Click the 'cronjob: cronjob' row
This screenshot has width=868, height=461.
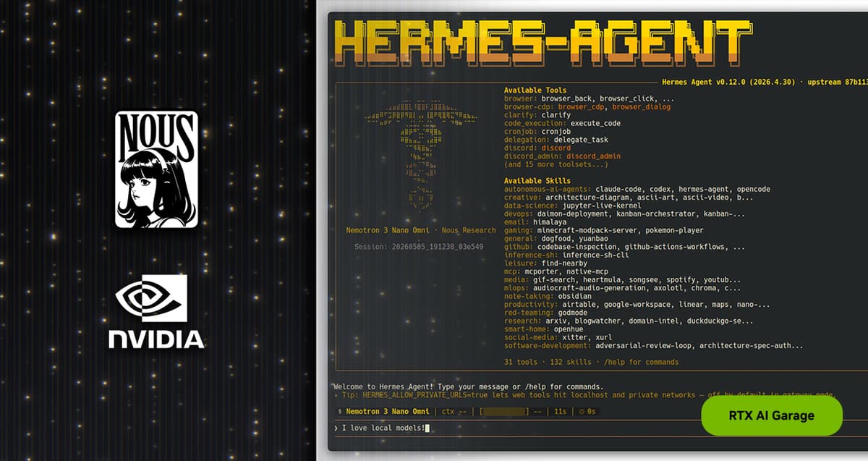pos(537,131)
